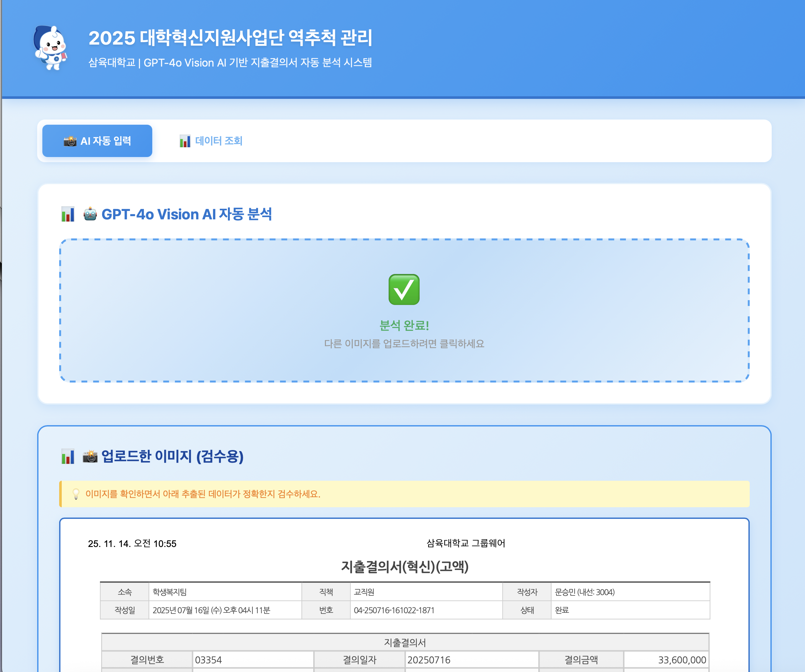Select the AI 자동 입력 tab

[x=97, y=141]
